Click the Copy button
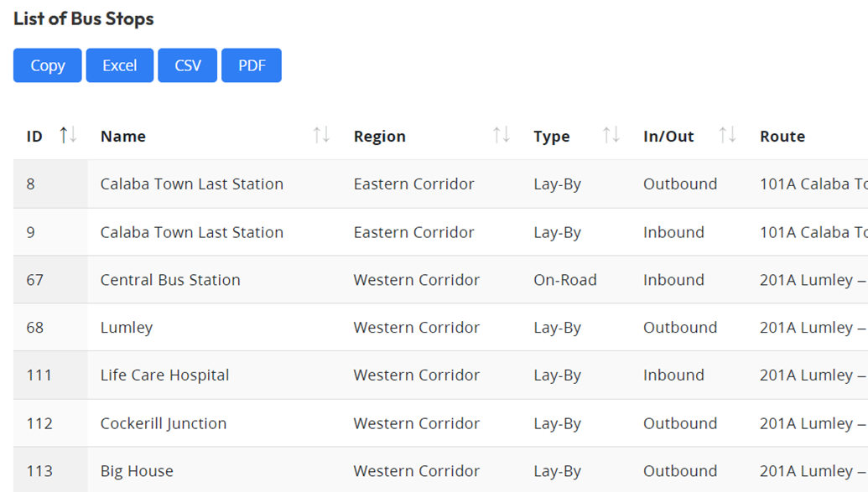Image resolution: width=868 pixels, height=492 pixels. (47, 65)
